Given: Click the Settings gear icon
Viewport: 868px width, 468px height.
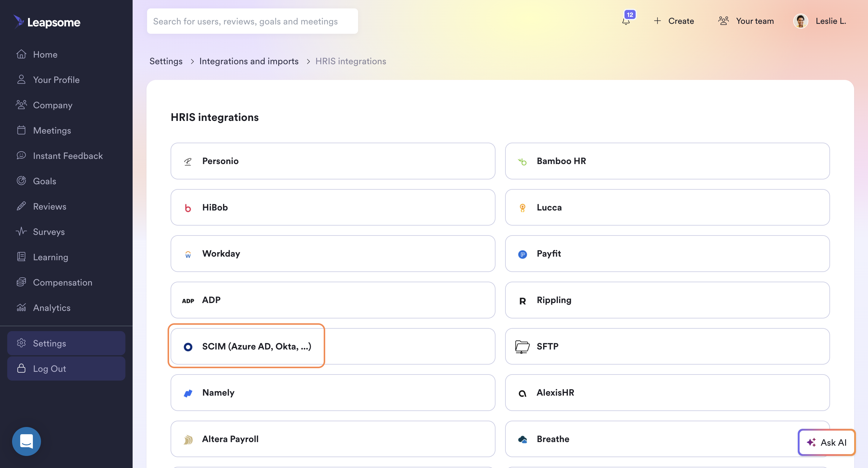Looking at the screenshot, I should (x=21, y=343).
